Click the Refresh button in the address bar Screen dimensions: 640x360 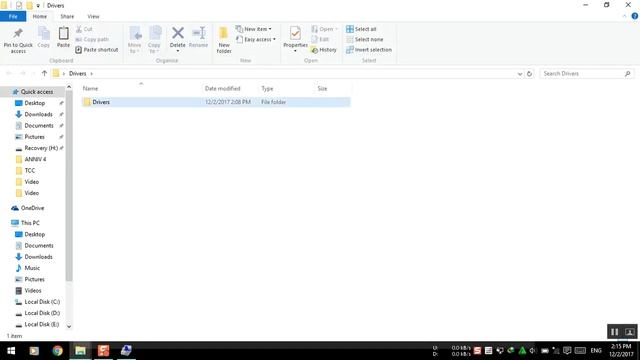pos(529,74)
